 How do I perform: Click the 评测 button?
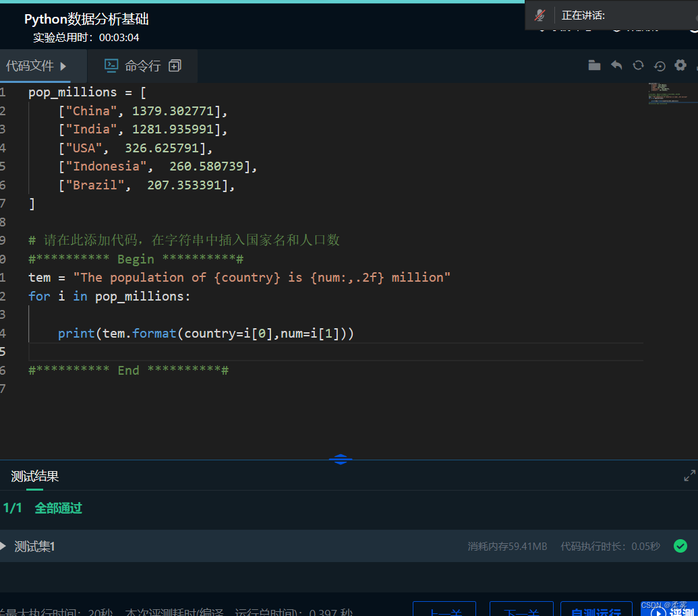click(x=669, y=609)
